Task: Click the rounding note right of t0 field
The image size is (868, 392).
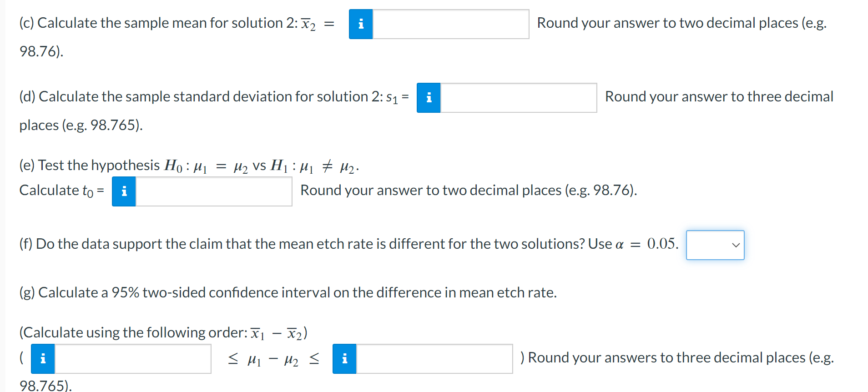Action: coord(468,191)
